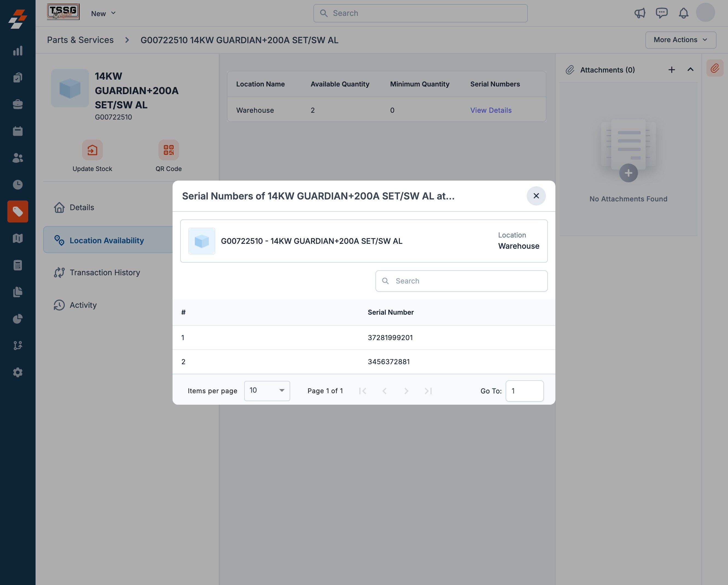Open the QR Code icon
728x585 pixels.
tap(168, 150)
